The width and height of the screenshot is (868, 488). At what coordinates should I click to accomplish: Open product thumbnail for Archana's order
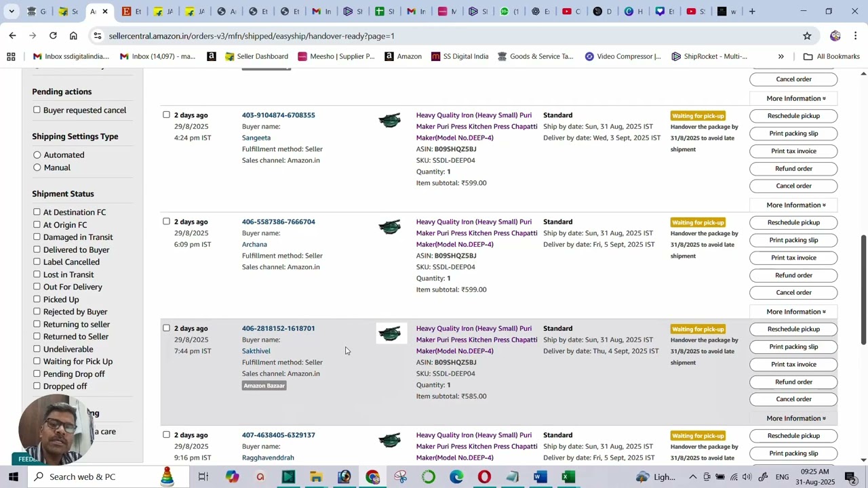tap(390, 227)
